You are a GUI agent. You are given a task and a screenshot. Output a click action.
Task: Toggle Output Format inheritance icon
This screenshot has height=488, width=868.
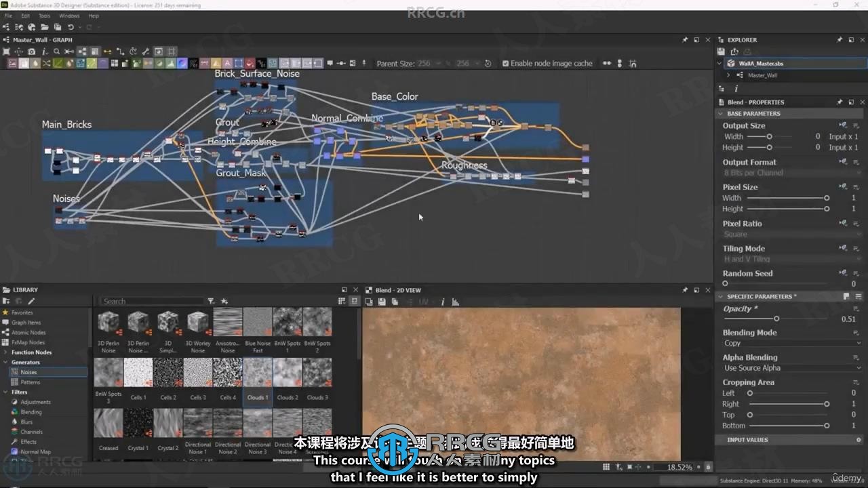point(843,162)
